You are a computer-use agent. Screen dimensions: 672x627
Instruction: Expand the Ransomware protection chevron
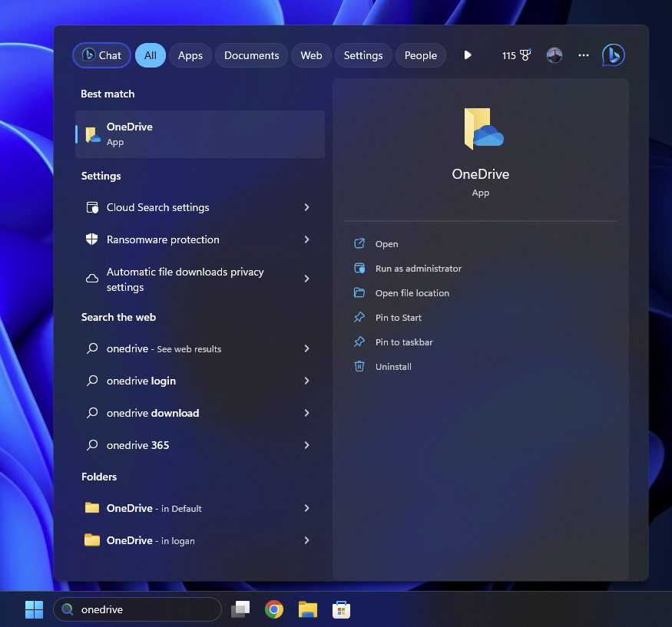pyautogui.click(x=307, y=239)
